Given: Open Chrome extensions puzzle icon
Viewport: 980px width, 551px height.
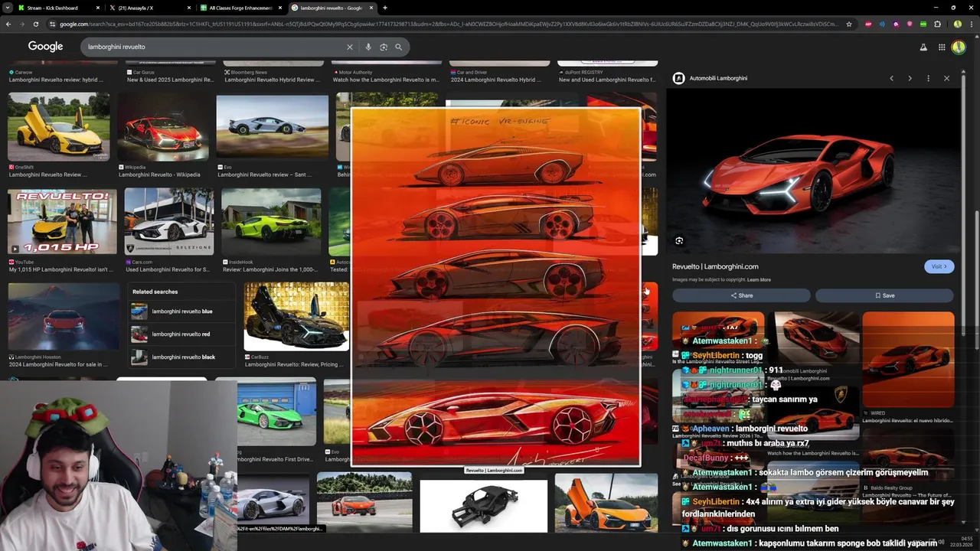Looking at the screenshot, I should (x=937, y=24).
